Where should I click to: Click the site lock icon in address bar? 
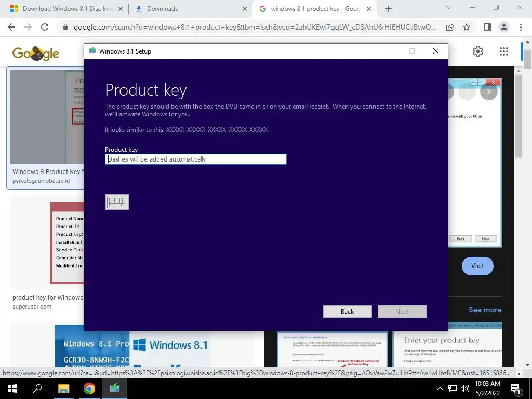[65, 27]
